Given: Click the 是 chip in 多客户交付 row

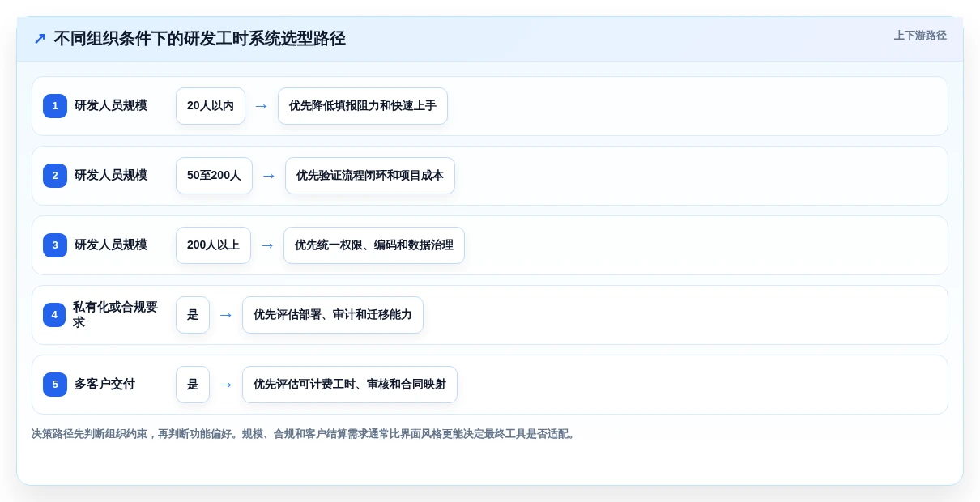Looking at the screenshot, I should (193, 385).
